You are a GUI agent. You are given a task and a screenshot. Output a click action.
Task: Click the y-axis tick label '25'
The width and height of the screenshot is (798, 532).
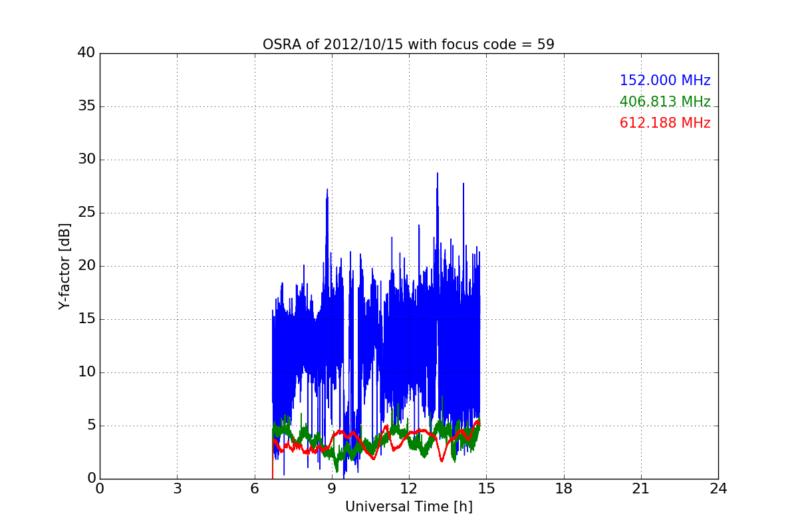click(x=86, y=213)
